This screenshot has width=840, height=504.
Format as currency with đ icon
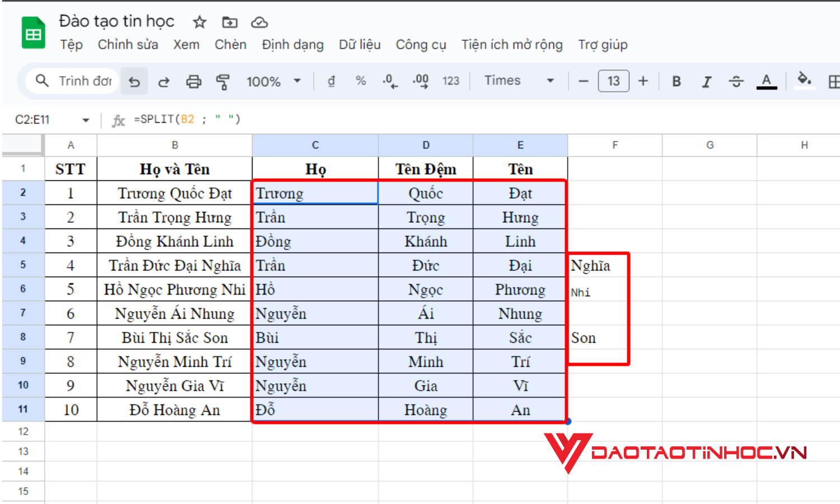click(x=332, y=82)
